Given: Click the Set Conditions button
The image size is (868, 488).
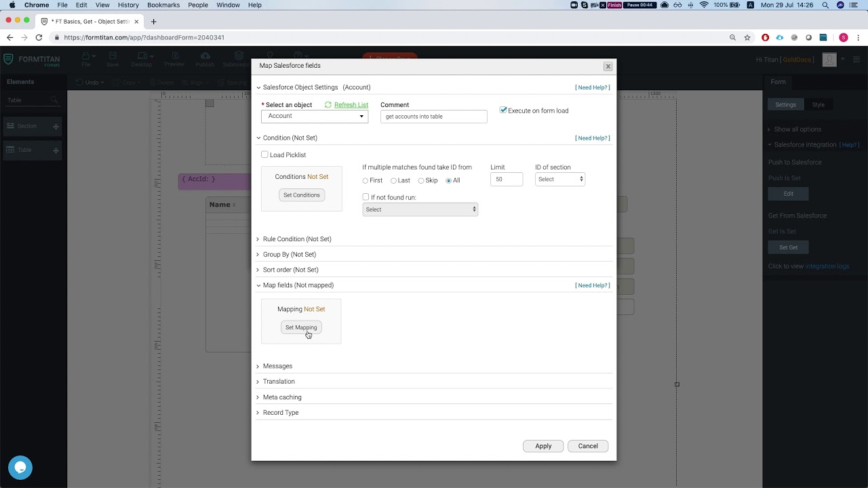Looking at the screenshot, I should (x=302, y=195).
